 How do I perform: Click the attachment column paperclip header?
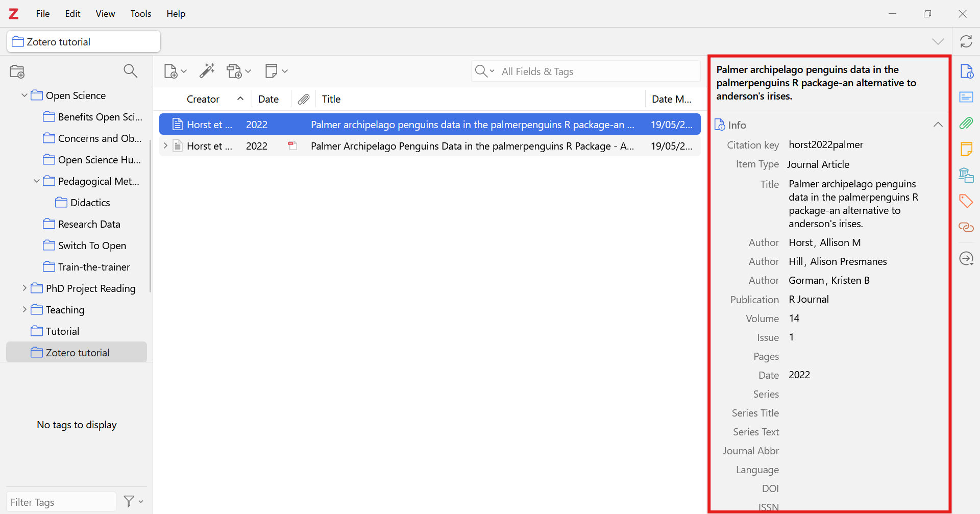(304, 99)
